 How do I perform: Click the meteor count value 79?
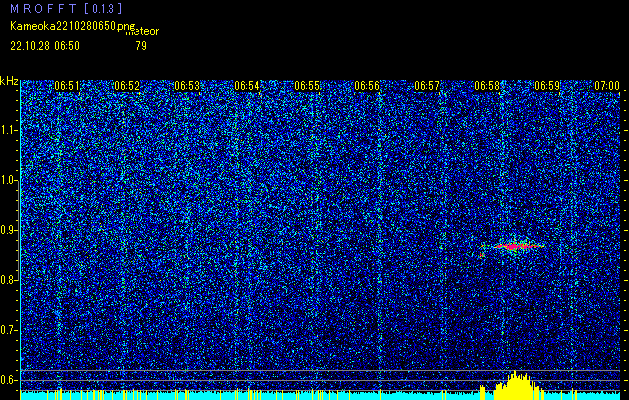[x=141, y=46]
